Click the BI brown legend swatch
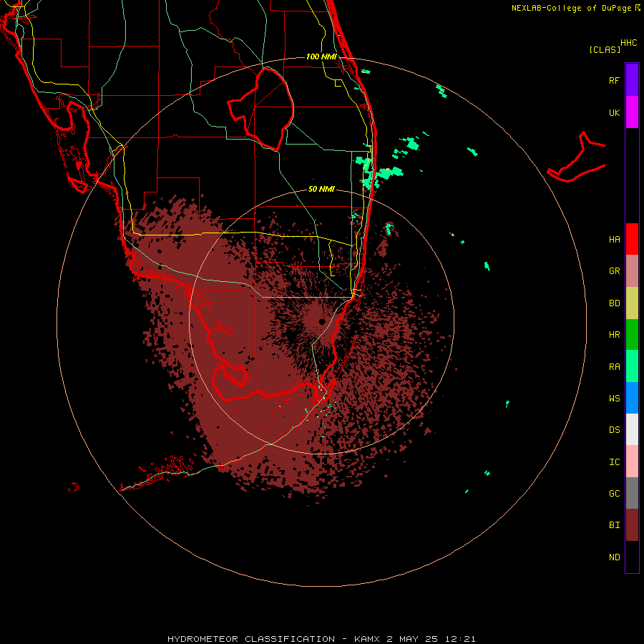Image resolution: width=644 pixels, height=644 pixels. 632,525
